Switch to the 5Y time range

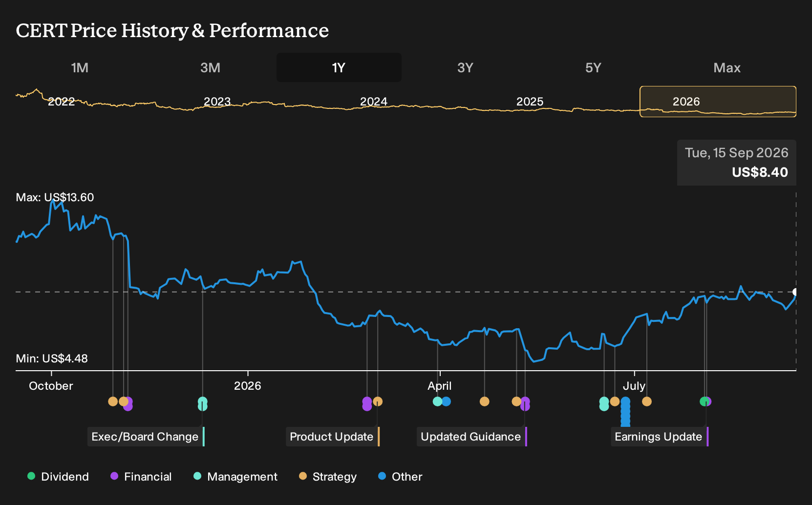pyautogui.click(x=593, y=67)
